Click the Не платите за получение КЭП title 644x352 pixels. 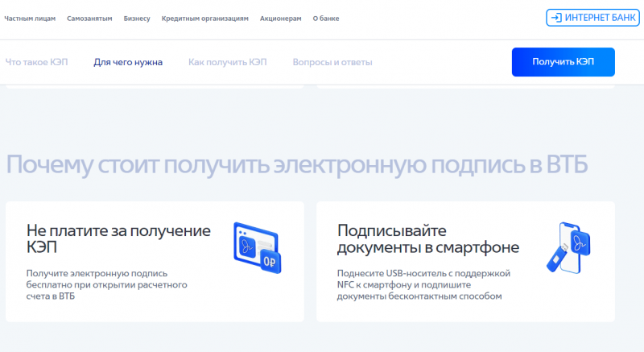click(x=118, y=238)
